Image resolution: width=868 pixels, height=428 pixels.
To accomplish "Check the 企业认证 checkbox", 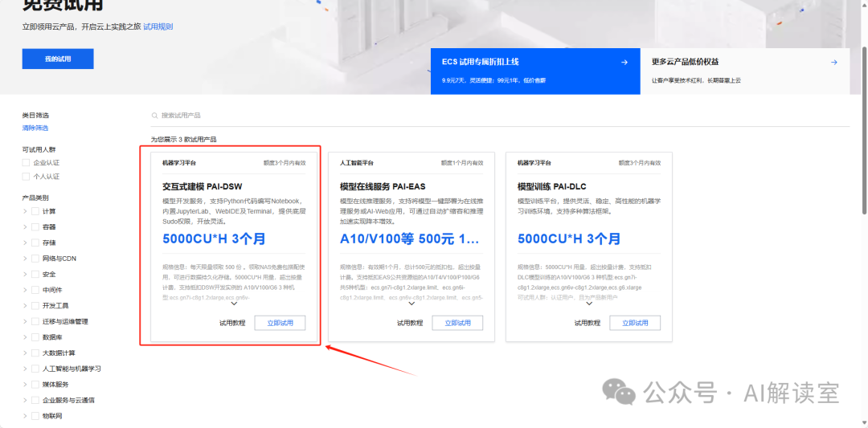I will point(26,162).
